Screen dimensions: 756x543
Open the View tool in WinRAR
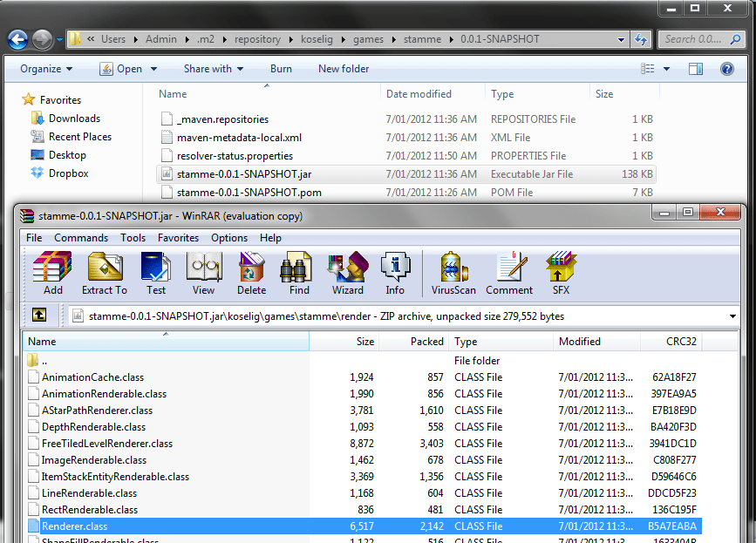point(204,273)
